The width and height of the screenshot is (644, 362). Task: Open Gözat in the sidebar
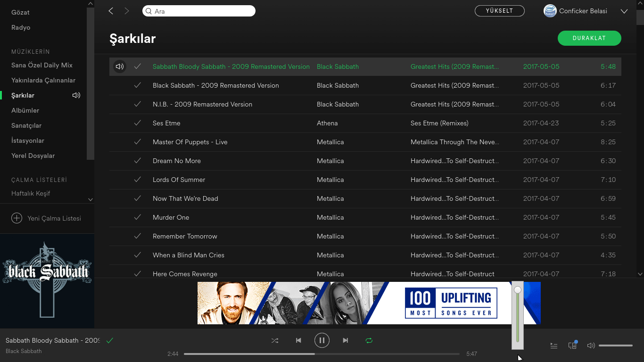21,12
